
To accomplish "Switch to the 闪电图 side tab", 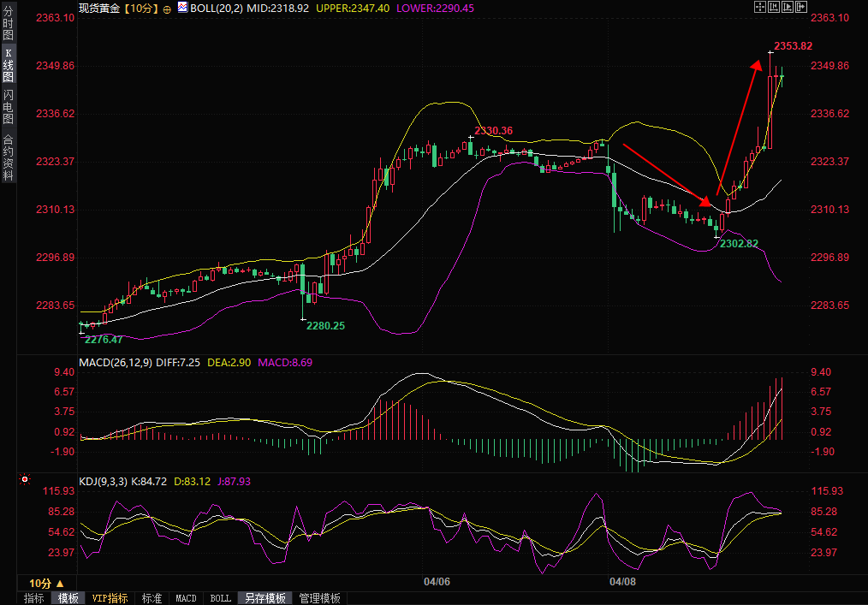I will coord(8,106).
